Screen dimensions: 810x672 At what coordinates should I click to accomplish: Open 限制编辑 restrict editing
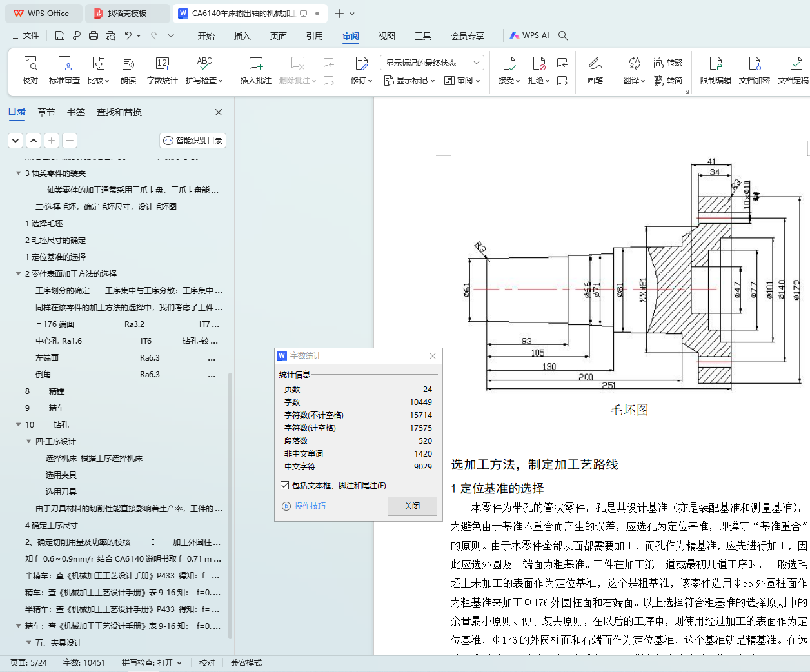[716, 70]
